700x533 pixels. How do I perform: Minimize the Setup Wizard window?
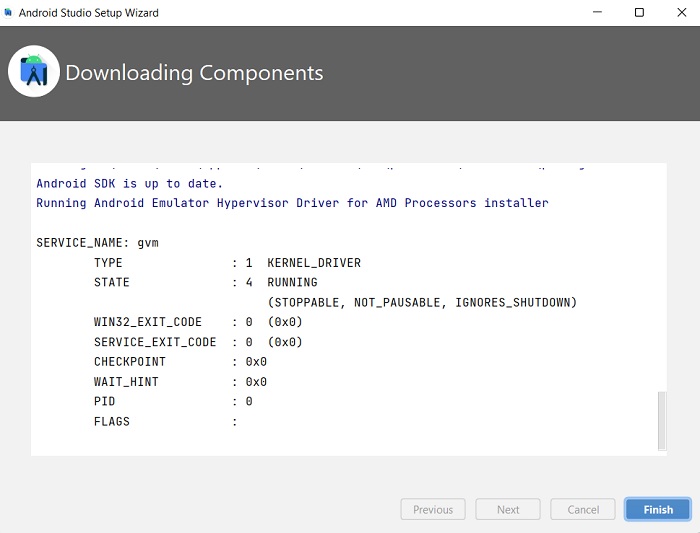click(x=597, y=12)
